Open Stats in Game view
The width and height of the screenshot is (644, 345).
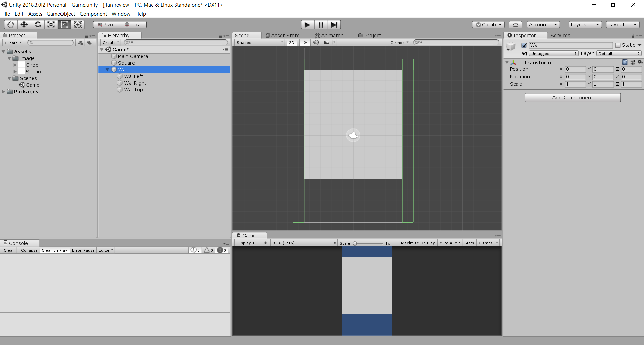pyautogui.click(x=469, y=243)
